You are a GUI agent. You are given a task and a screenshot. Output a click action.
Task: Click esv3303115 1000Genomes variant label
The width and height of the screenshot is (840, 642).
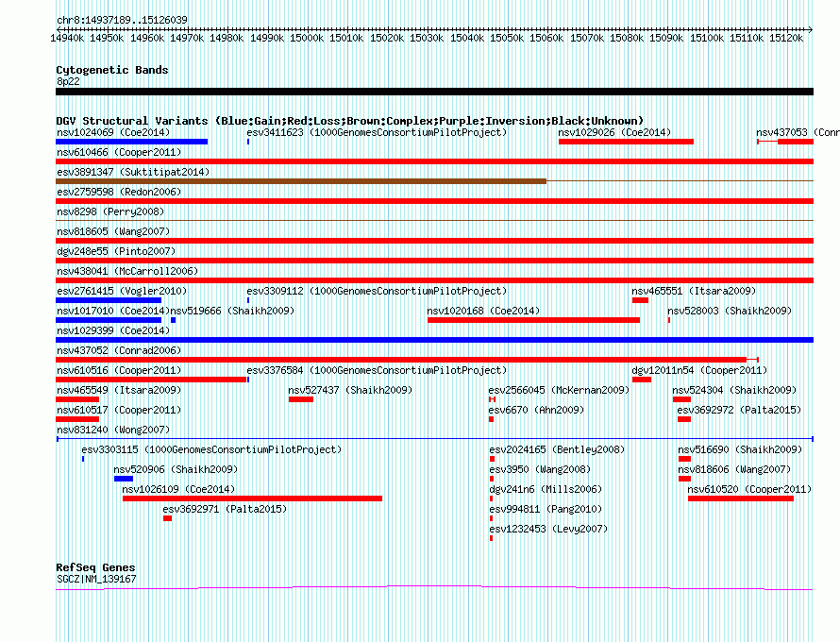click(211, 449)
